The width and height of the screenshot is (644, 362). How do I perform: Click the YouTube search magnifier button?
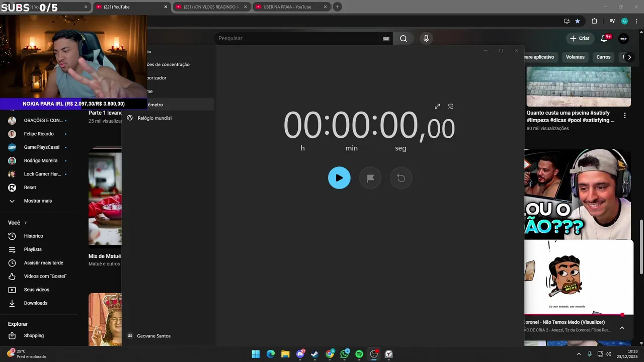[403, 39]
